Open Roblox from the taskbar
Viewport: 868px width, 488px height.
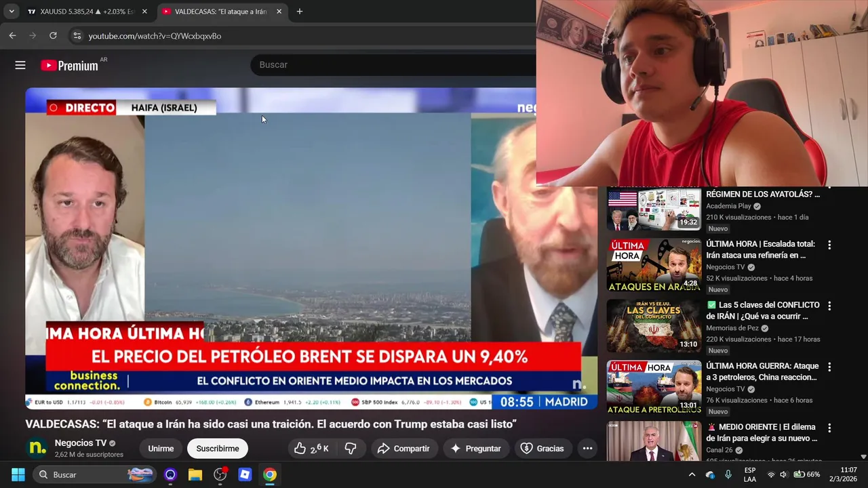[245, 474]
